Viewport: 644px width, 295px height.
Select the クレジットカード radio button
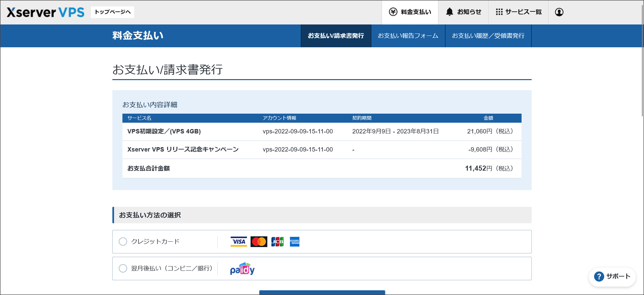(123, 242)
